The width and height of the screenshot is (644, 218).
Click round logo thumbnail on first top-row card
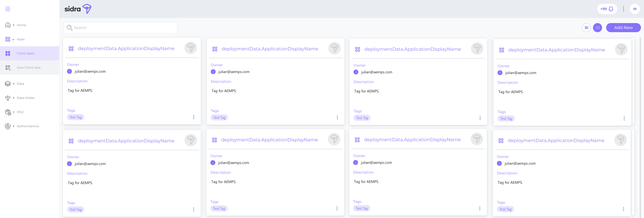pyautogui.click(x=191, y=48)
